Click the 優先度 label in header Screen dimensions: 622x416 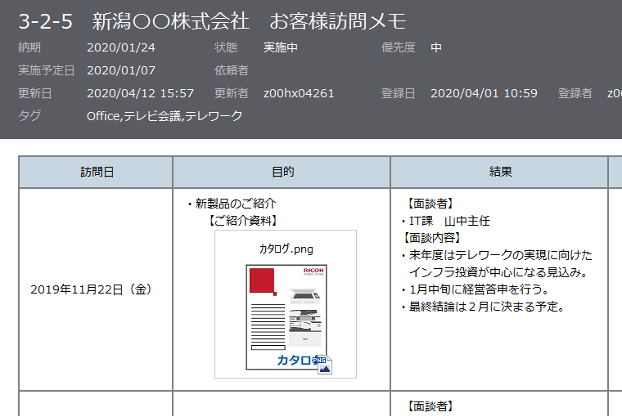(x=398, y=48)
